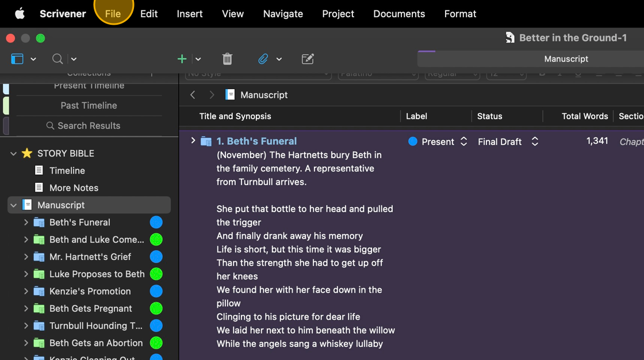This screenshot has width=644, height=360.
Task: Collapse the Manuscript folder in binder
Action: [14, 205]
